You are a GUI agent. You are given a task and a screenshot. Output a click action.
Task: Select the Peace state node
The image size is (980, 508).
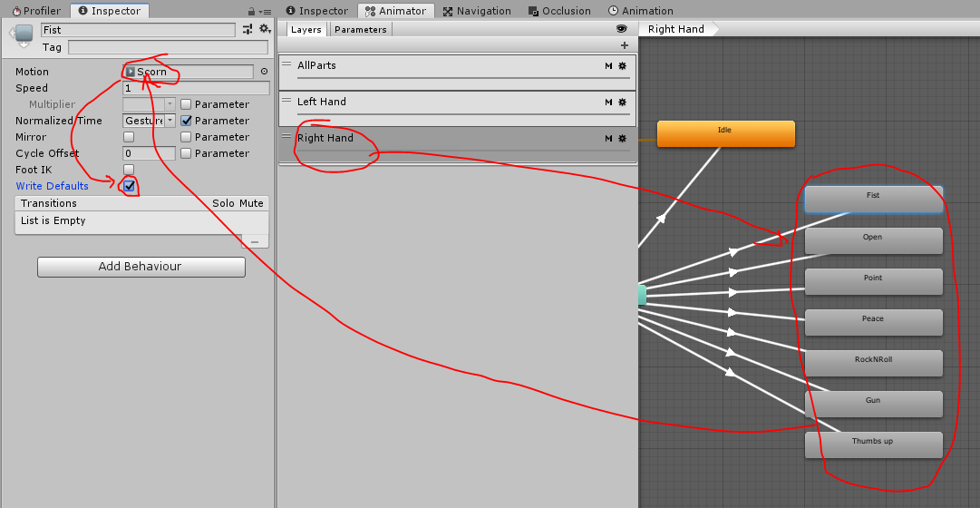[874, 322]
